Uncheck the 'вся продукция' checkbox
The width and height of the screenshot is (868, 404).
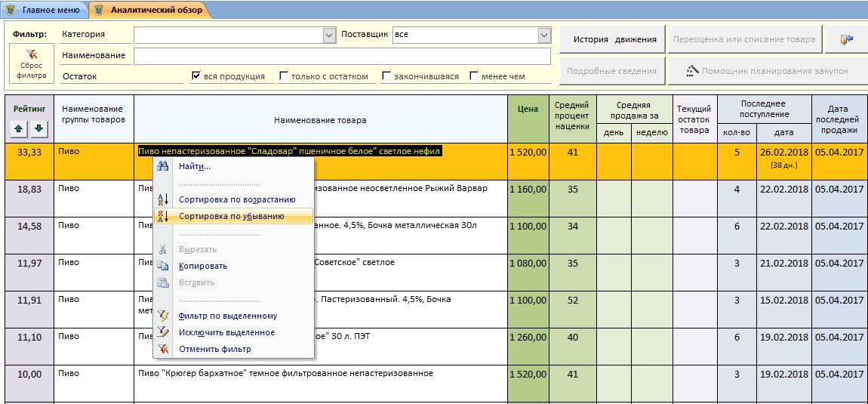tap(196, 76)
